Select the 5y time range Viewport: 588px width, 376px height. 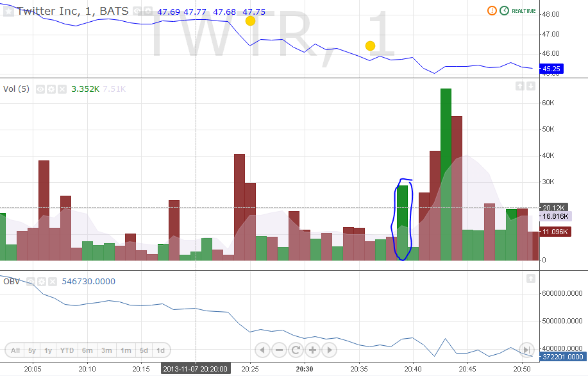(x=32, y=350)
